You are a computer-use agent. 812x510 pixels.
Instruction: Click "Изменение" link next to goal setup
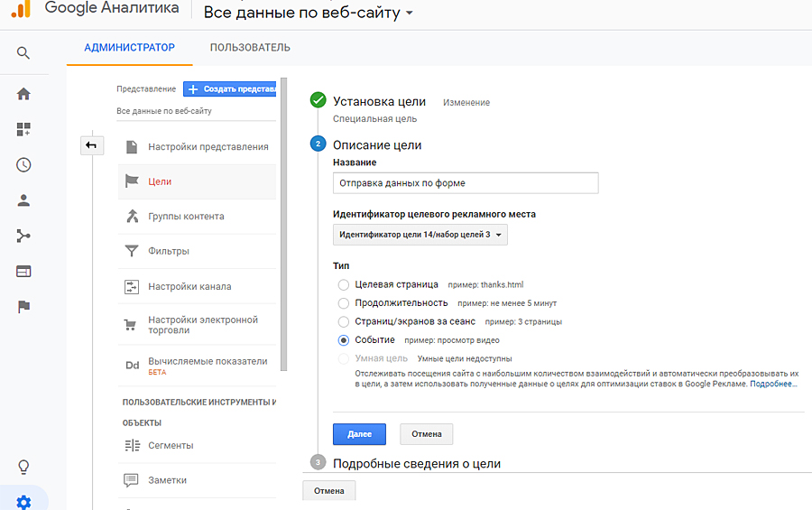click(x=466, y=103)
